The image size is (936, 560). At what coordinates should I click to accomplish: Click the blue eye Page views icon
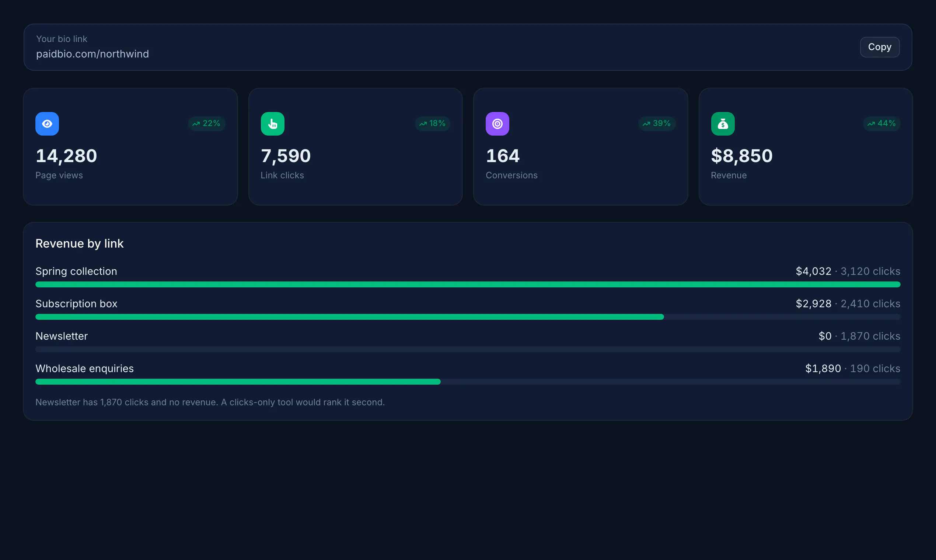tap(47, 124)
